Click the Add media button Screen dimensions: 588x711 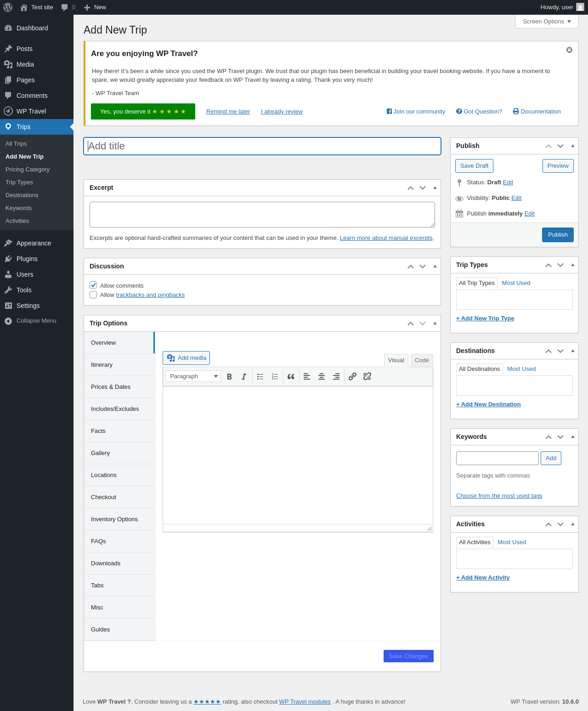(186, 358)
